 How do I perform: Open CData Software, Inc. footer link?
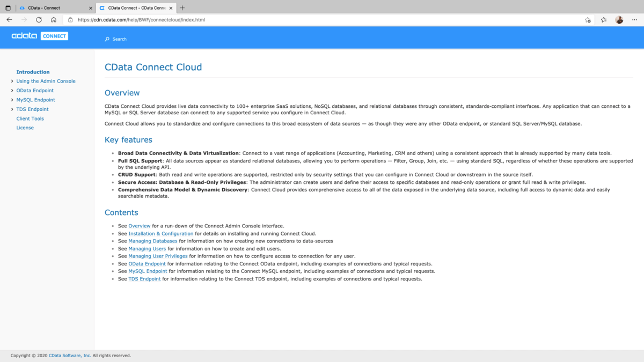[x=70, y=356]
